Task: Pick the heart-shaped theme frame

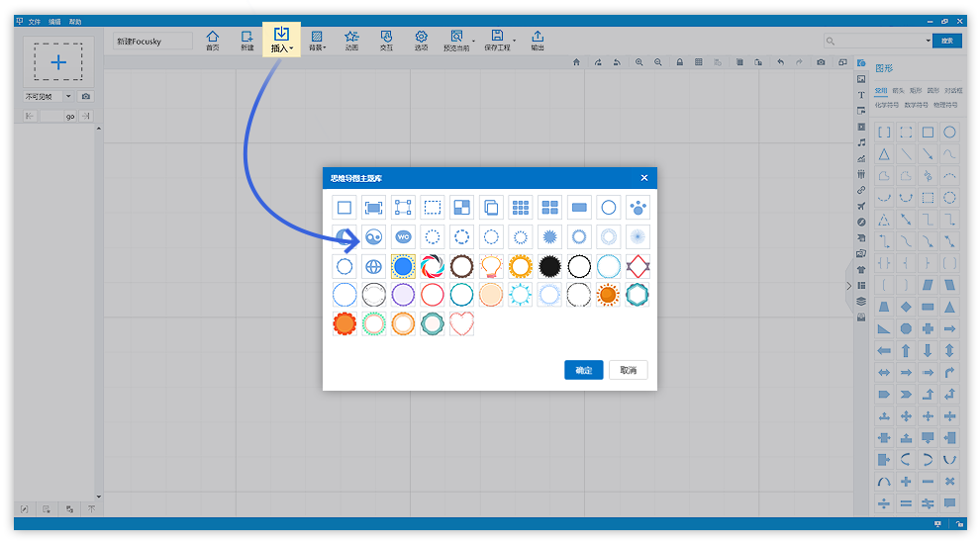Action: click(x=462, y=323)
